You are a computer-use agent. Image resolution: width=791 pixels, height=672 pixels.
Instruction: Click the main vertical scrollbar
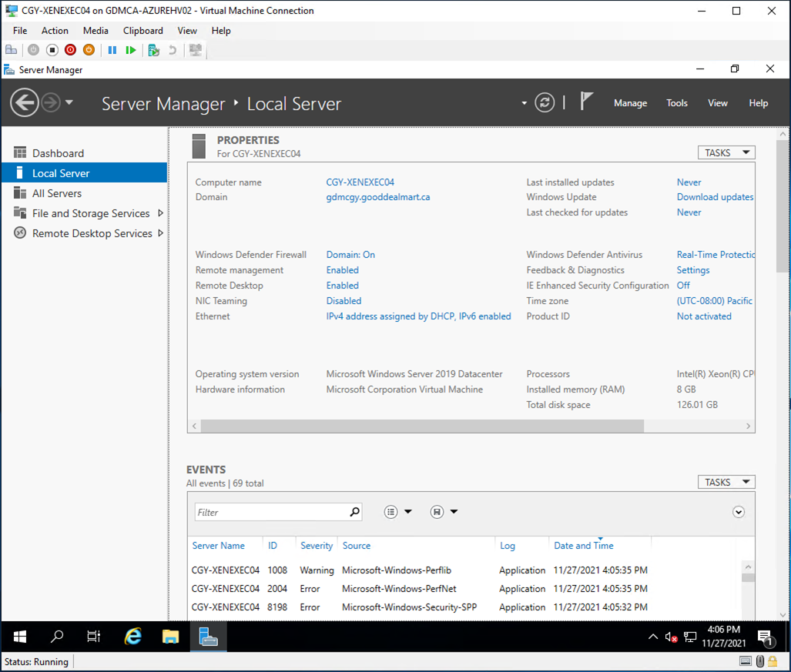coord(783,207)
